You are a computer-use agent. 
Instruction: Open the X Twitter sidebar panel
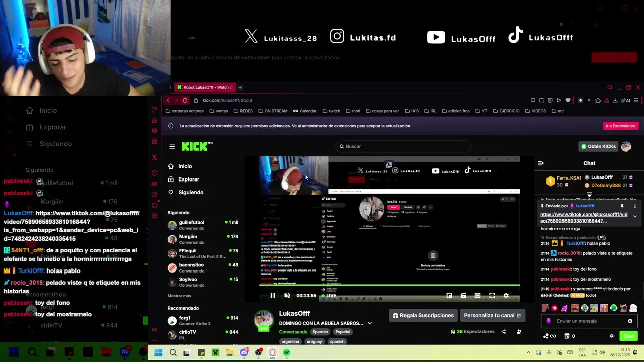[154, 157]
